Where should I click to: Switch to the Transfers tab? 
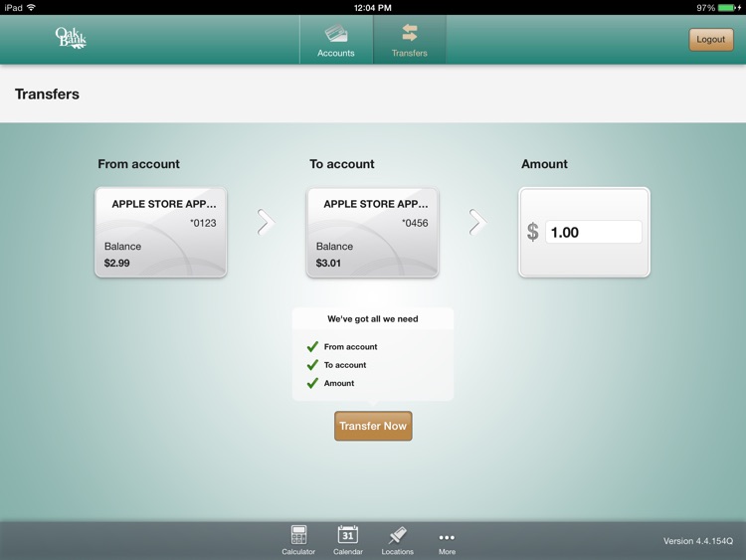tap(409, 40)
